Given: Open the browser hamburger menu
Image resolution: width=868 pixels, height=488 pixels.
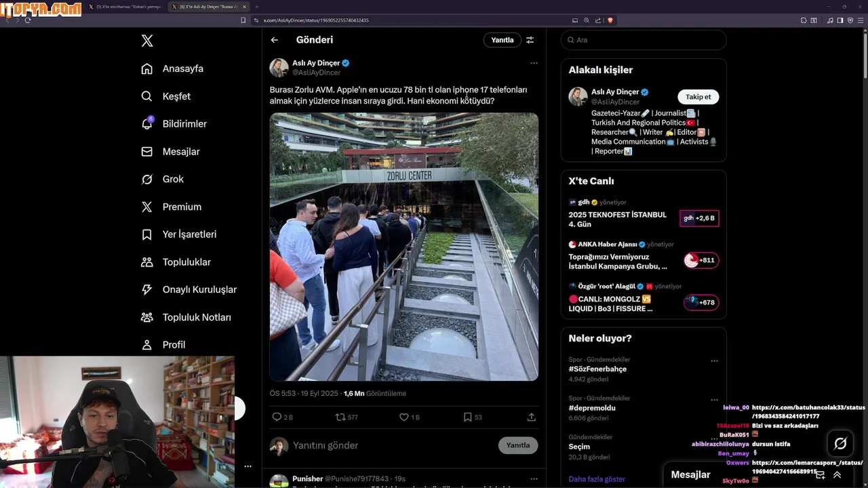Looking at the screenshot, I should tap(860, 20).
